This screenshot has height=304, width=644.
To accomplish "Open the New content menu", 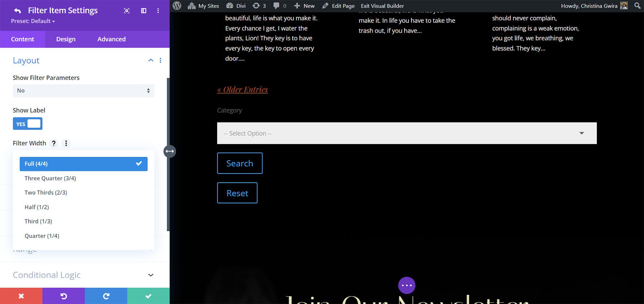I will [304, 6].
